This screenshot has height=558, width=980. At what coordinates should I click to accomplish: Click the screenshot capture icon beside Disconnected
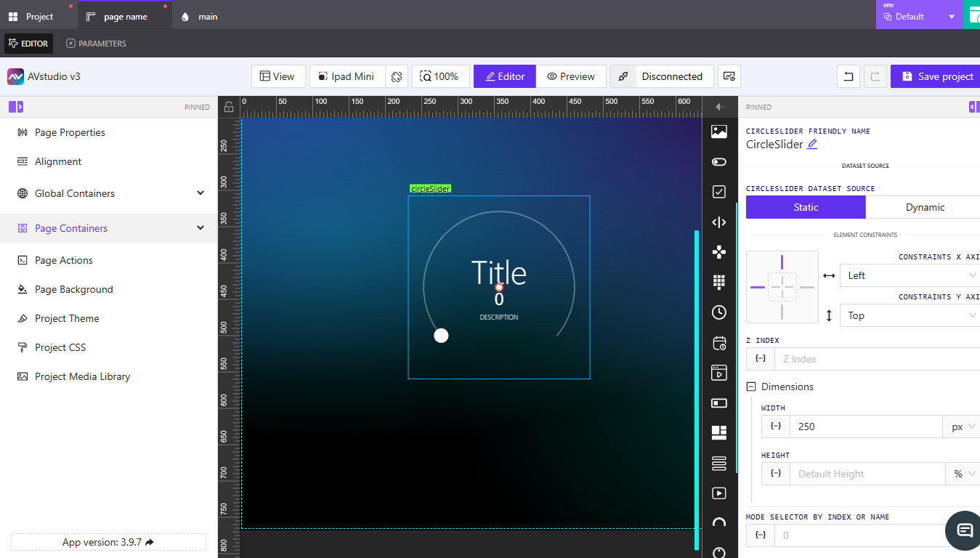729,76
